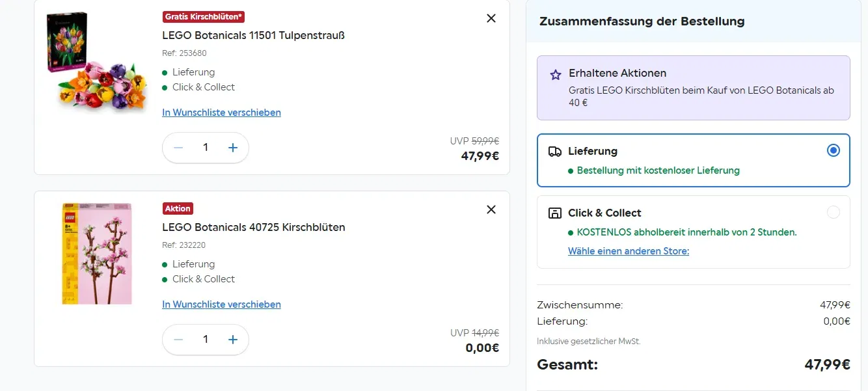Open the Tulpenstrauß product thumbnail
868x391 pixels.
point(96,62)
